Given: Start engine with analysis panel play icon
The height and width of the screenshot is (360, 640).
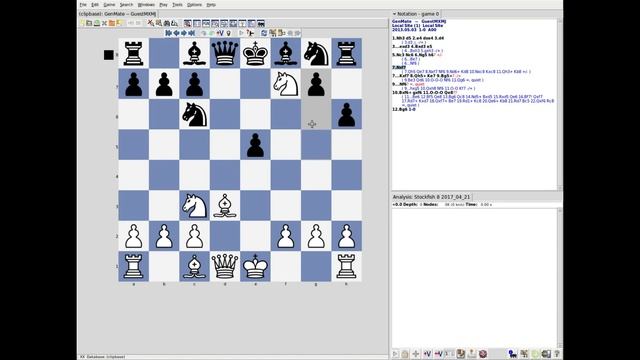Looking at the screenshot, I should (x=395, y=354).
